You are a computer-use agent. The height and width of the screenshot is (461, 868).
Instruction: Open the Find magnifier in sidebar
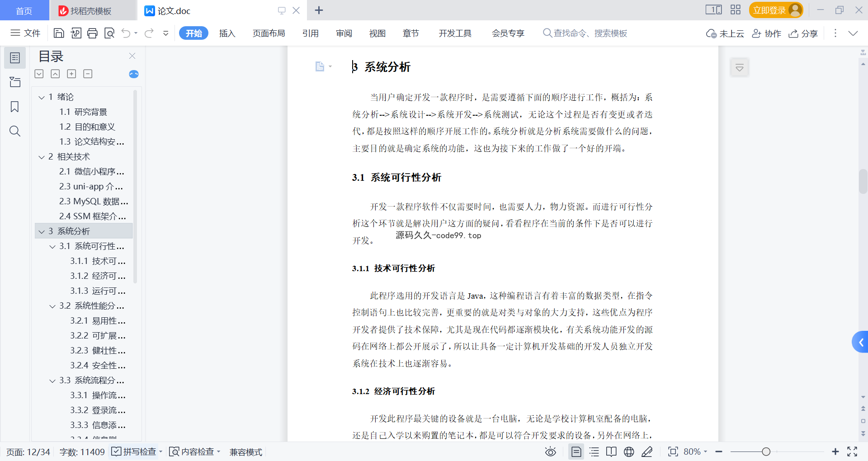[x=15, y=131]
